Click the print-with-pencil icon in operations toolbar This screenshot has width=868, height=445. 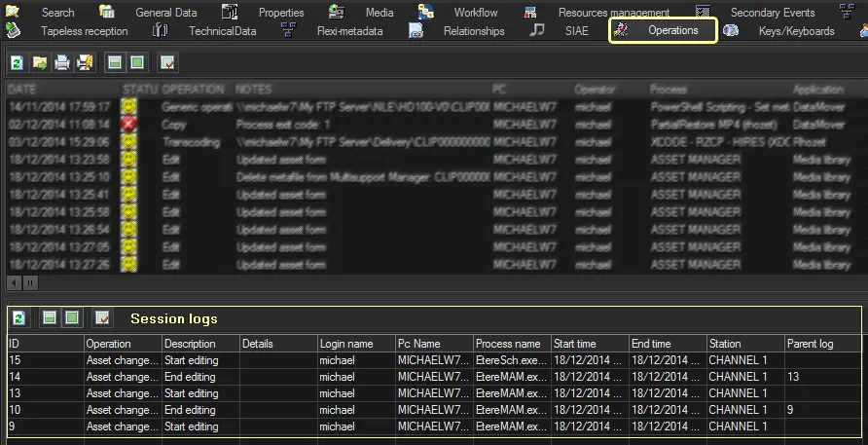coord(84,63)
